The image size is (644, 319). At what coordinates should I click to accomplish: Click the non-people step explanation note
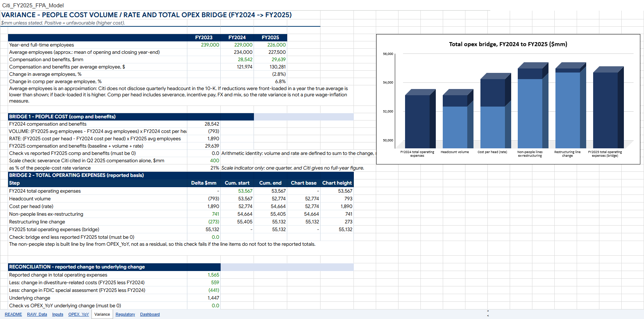pyautogui.click(x=162, y=244)
